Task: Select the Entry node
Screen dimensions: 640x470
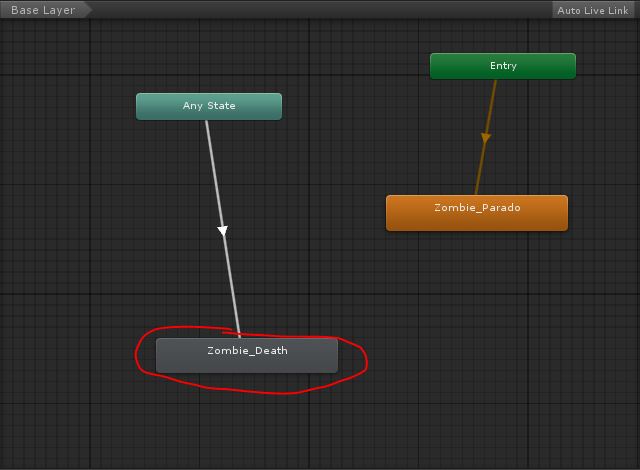Action: (x=503, y=66)
